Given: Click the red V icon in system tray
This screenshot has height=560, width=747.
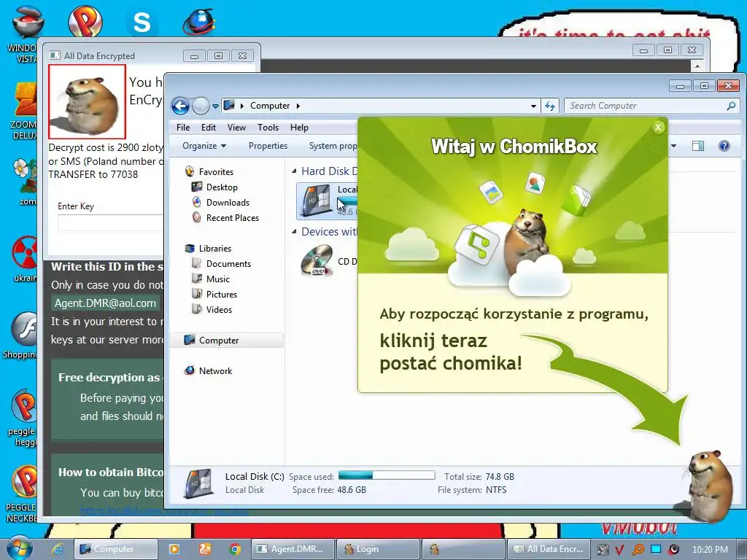Looking at the screenshot, I should (x=619, y=550).
